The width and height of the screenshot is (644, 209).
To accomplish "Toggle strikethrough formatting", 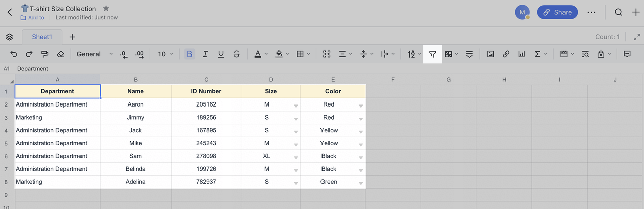I will pyautogui.click(x=237, y=54).
